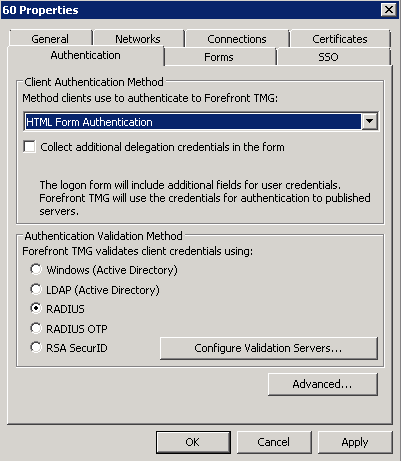This screenshot has height=461, width=401.
Task: Enable Collect additional delegation credentials checkbox
Action: pos(29,146)
